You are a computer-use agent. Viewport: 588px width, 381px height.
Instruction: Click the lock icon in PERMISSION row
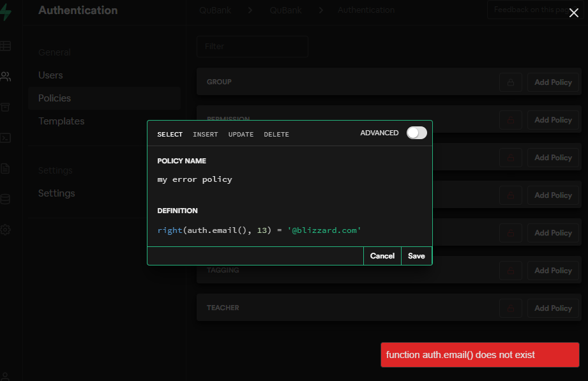tap(510, 120)
